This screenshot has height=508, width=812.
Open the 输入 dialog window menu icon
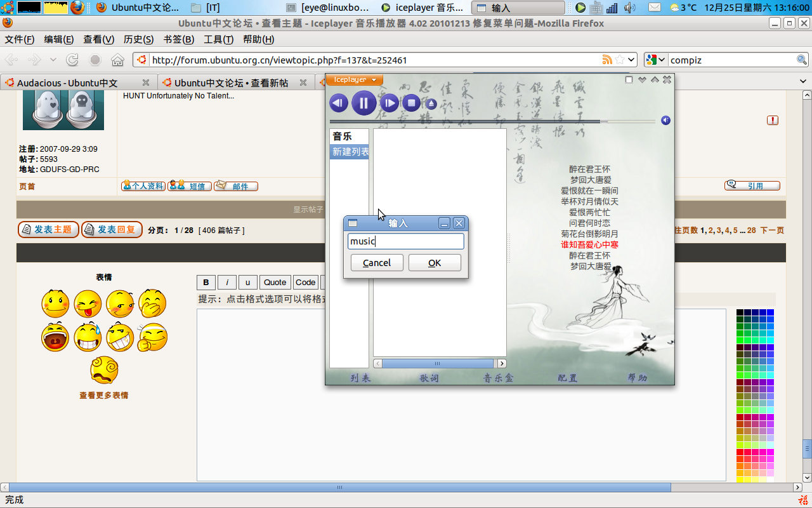353,223
